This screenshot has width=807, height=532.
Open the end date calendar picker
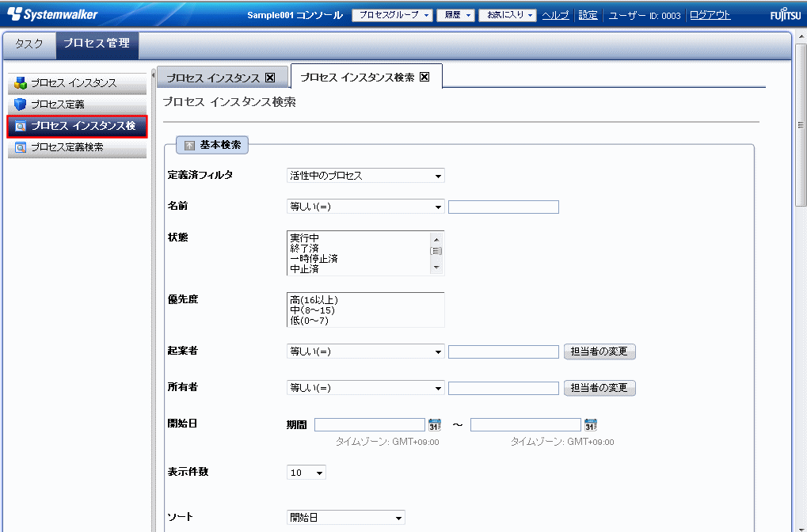[x=591, y=425]
